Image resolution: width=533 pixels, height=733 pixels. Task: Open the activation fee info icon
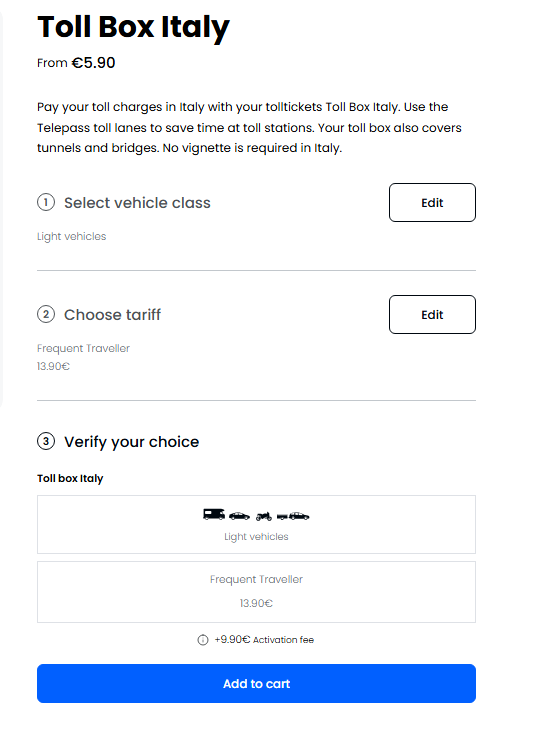tap(202, 640)
